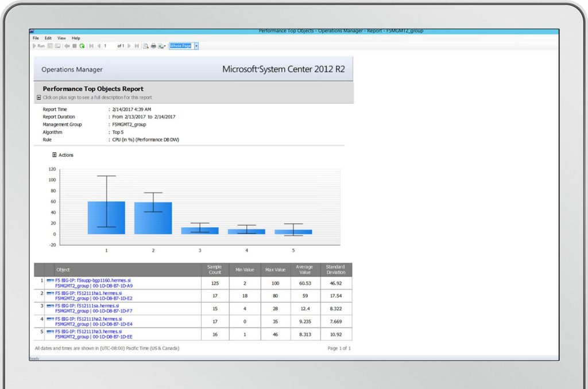Open the Edit menu
The image size is (588, 389).
pos(48,38)
